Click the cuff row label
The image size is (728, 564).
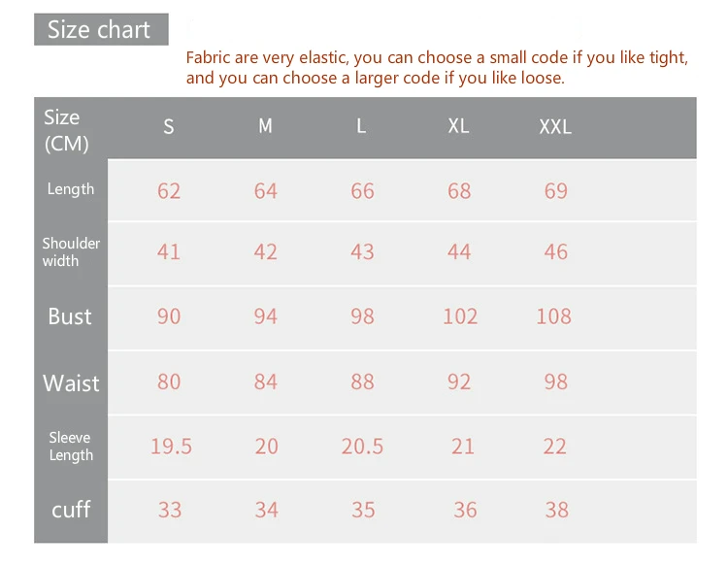pyautogui.click(x=71, y=510)
